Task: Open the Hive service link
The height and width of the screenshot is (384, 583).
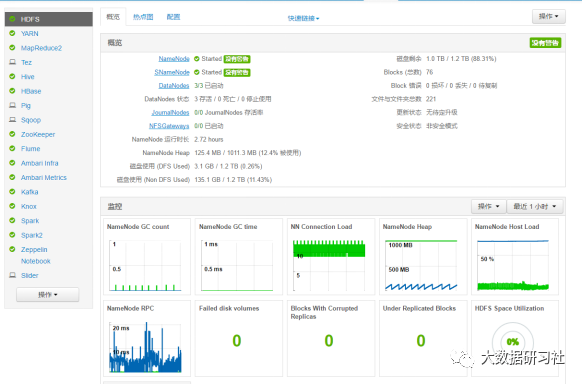Action: (x=28, y=77)
